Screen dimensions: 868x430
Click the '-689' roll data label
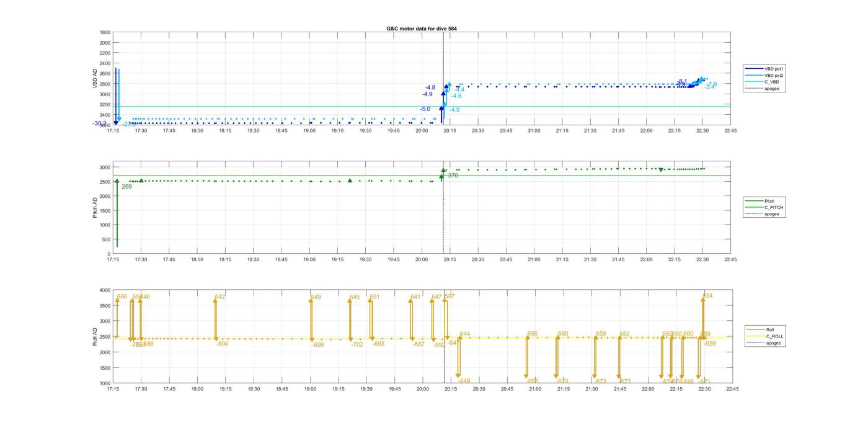click(709, 344)
